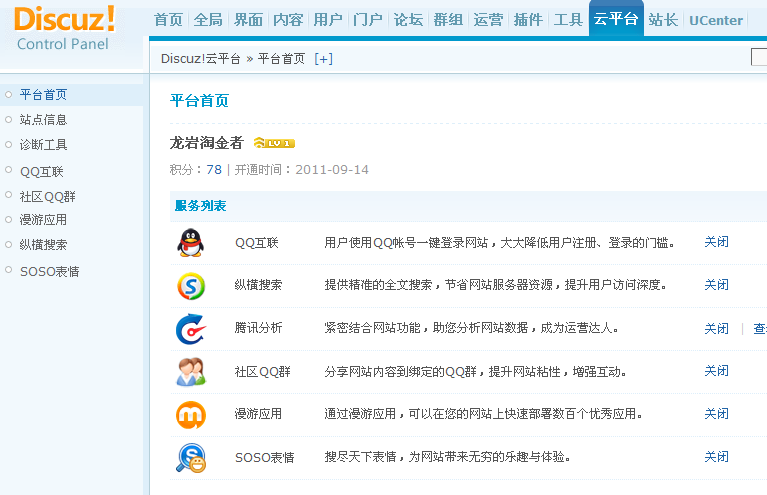Open SOSO表情 in the sidebar

coord(49,271)
